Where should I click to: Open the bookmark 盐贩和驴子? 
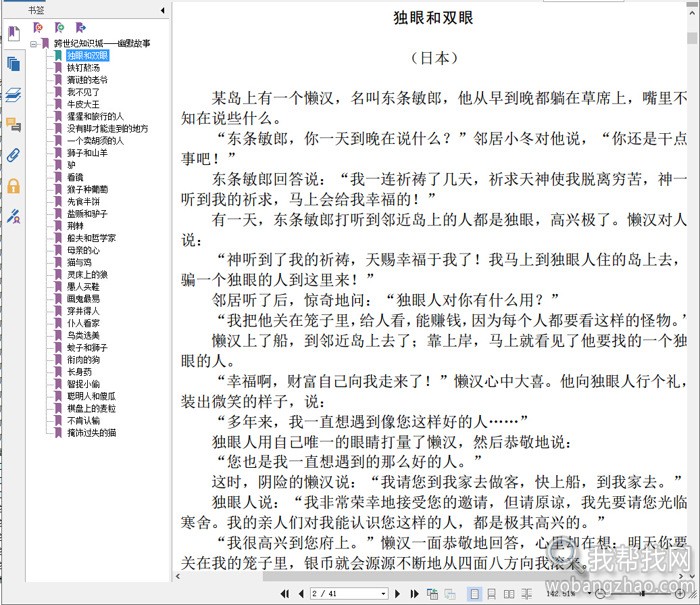88,213
